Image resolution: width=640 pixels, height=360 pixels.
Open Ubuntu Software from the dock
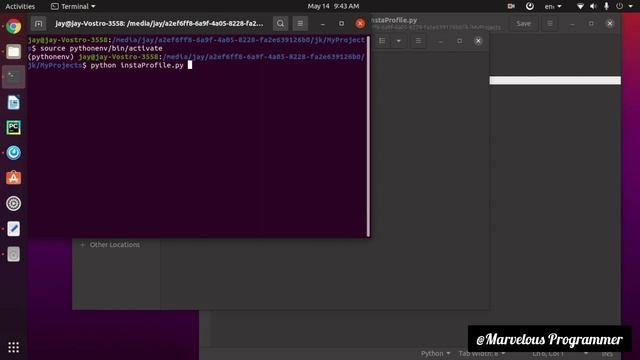pos(13,178)
